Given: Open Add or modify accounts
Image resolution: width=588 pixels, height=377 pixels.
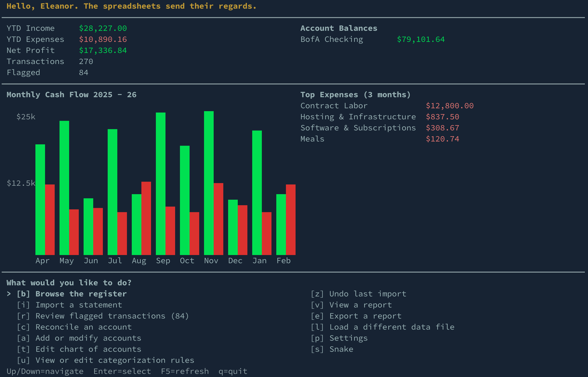Looking at the screenshot, I should coord(79,338).
